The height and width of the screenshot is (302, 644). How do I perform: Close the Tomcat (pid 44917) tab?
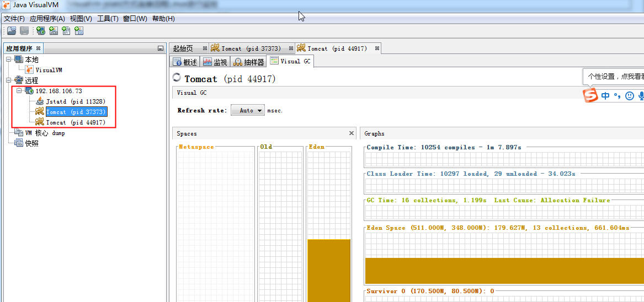pyautogui.click(x=377, y=48)
